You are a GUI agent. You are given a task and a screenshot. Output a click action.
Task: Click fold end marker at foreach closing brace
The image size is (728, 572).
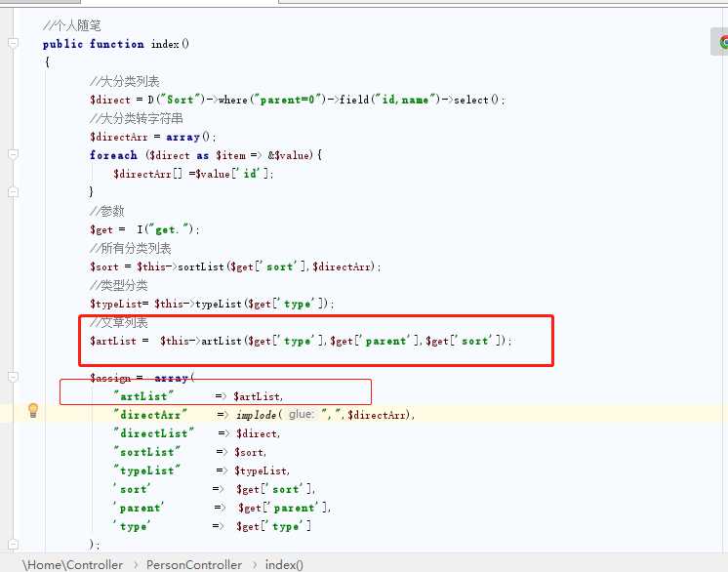pos(13,191)
